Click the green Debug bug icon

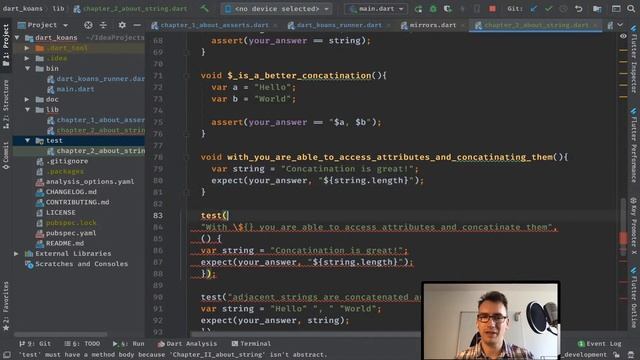coord(433,9)
